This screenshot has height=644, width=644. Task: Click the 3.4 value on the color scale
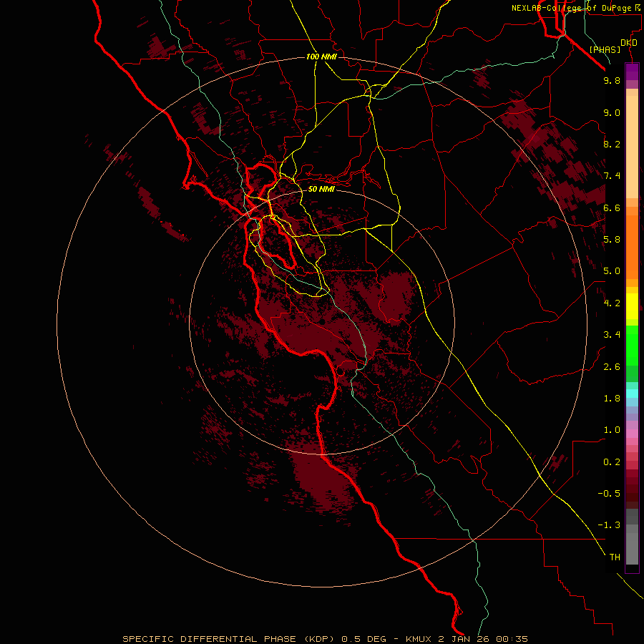click(x=612, y=335)
